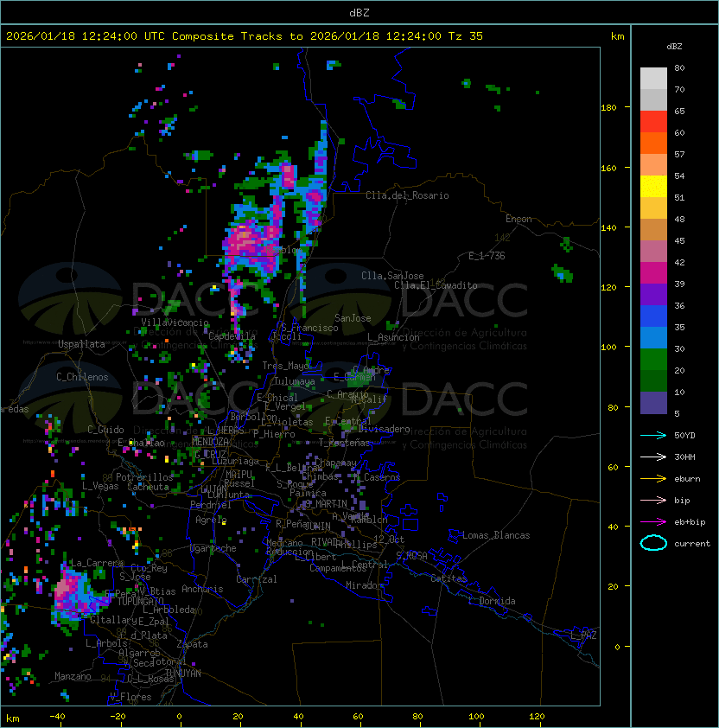719x728 pixels.
Task: Click the 'VillaVicencio' map label
Action: [175, 322]
